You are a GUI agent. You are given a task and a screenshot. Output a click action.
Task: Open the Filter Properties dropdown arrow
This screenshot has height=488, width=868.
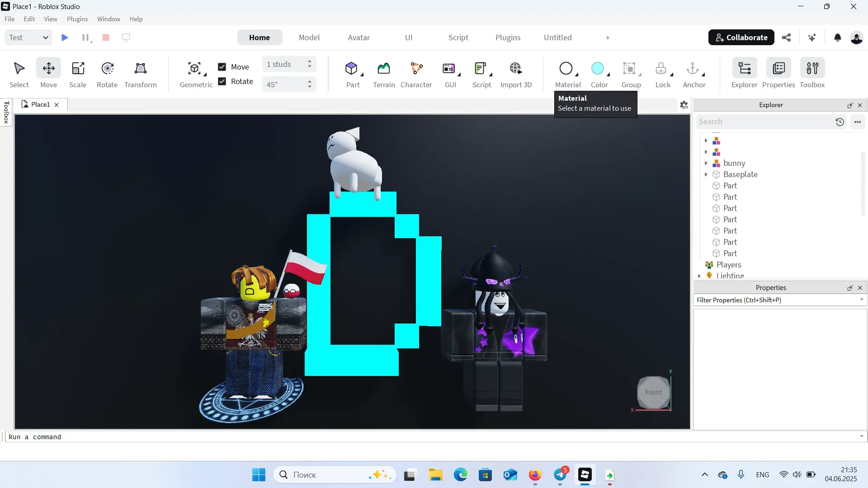(x=862, y=300)
